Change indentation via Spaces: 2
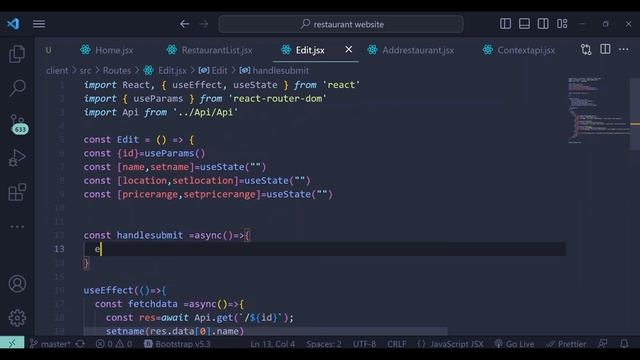The width and height of the screenshot is (640, 360). click(324, 344)
